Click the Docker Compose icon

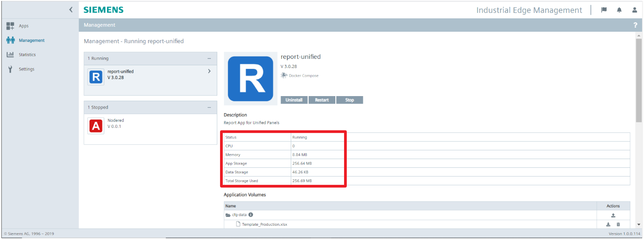[x=284, y=75]
